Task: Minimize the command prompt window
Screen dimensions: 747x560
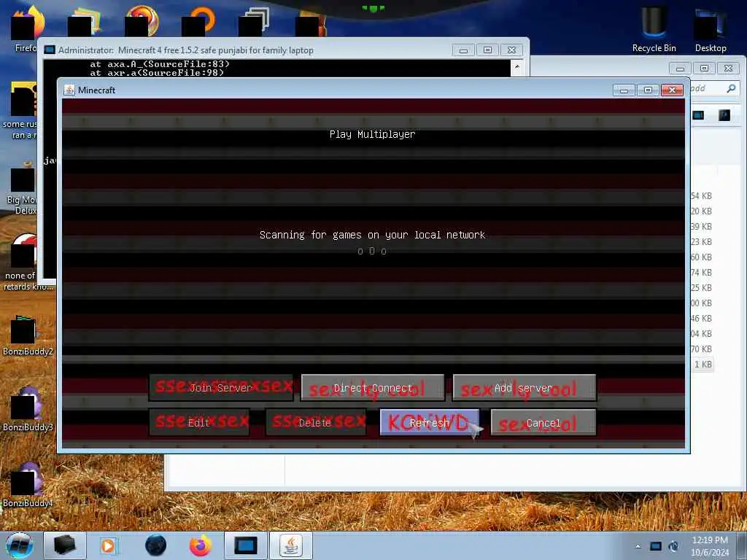Action: click(x=463, y=50)
